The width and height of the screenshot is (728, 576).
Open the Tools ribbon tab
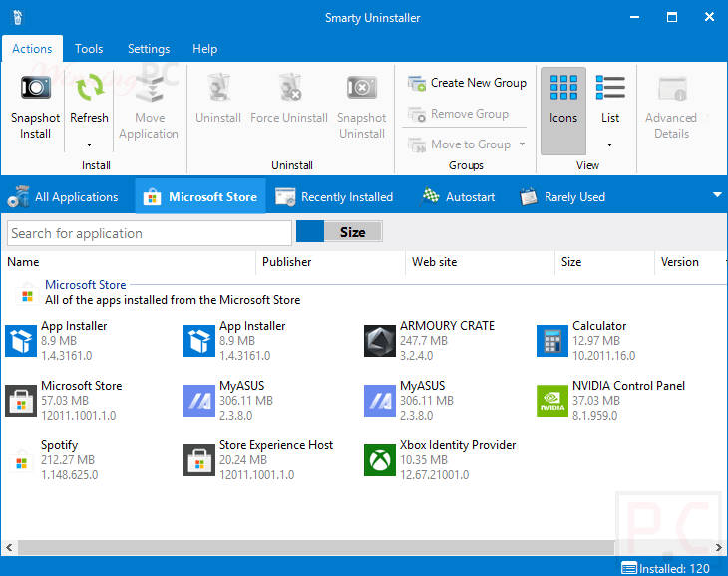tap(89, 49)
